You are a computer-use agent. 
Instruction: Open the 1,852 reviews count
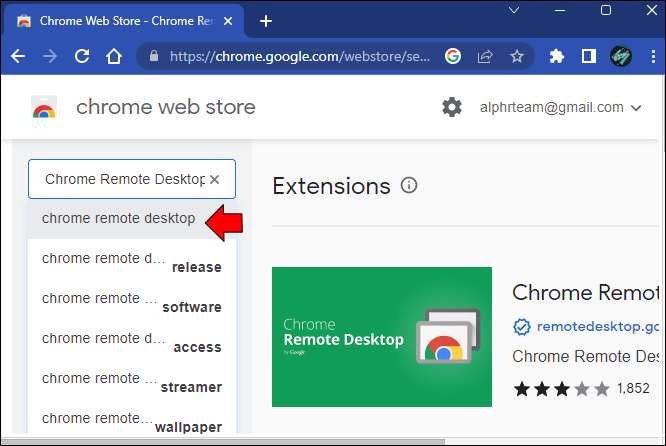[633, 388]
